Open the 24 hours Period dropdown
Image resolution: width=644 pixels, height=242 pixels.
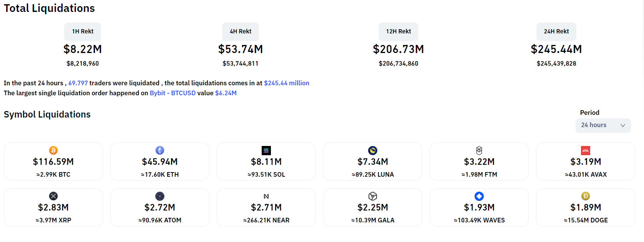pos(603,125)
